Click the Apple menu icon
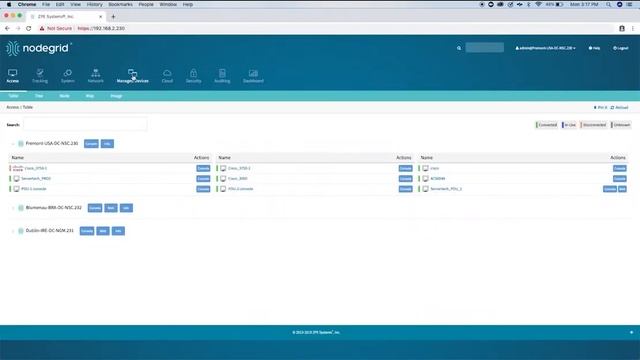 click(x=9, y=4)
